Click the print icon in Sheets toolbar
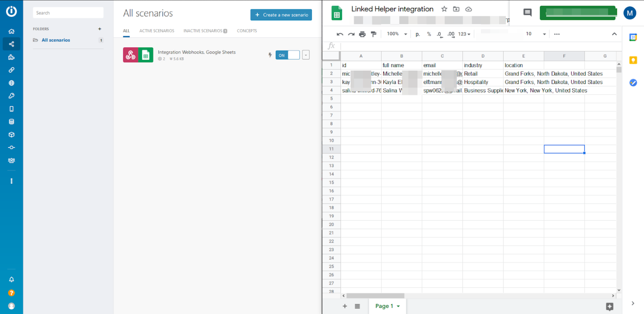The height and width of the screenshot is (314, 644). click(x=362, y=34)
